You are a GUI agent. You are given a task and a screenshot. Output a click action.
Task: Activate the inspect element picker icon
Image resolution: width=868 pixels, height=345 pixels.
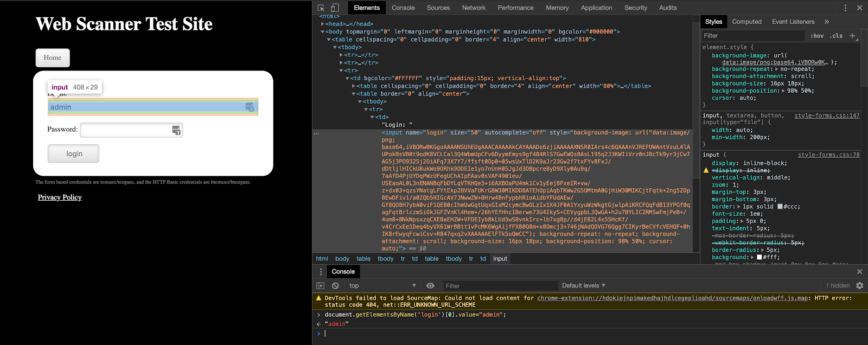tap(321, 8)
